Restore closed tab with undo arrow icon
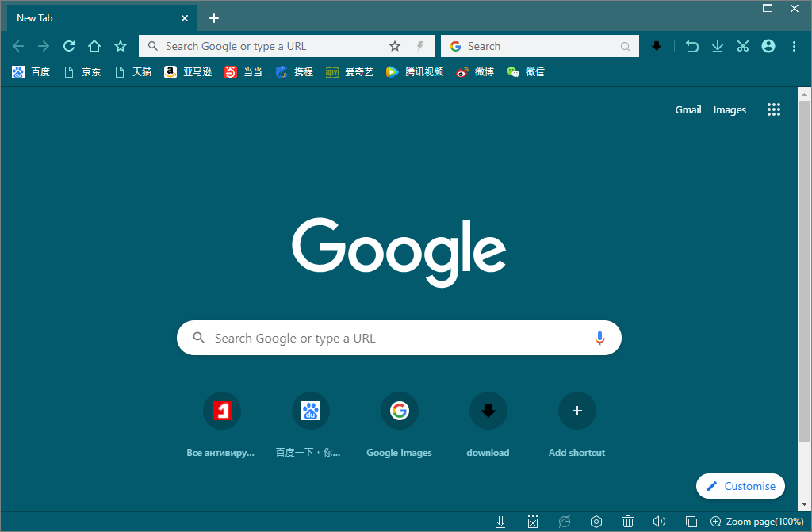This screenshot has height=532, width=812. [x=691, y=46]
